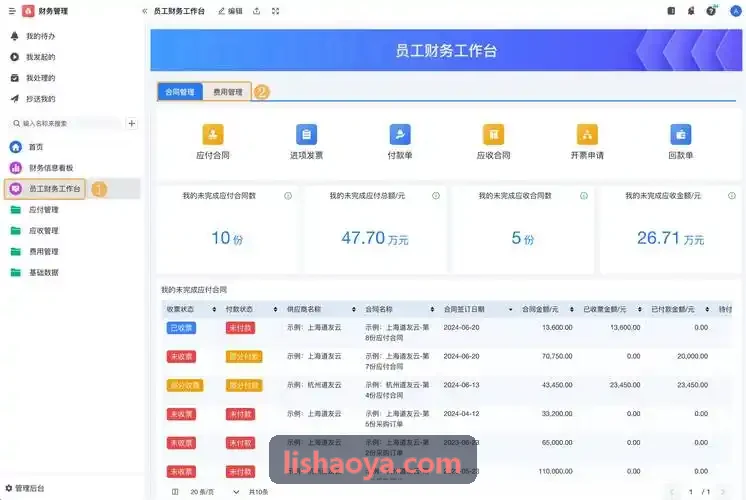The height and width of the screenshot is (500, 746).
Task: Open 我处理的 in the sidebar
Action: (40, 78)
